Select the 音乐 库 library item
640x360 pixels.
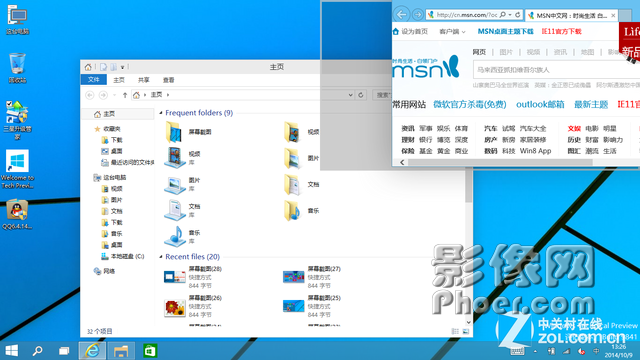183,236
